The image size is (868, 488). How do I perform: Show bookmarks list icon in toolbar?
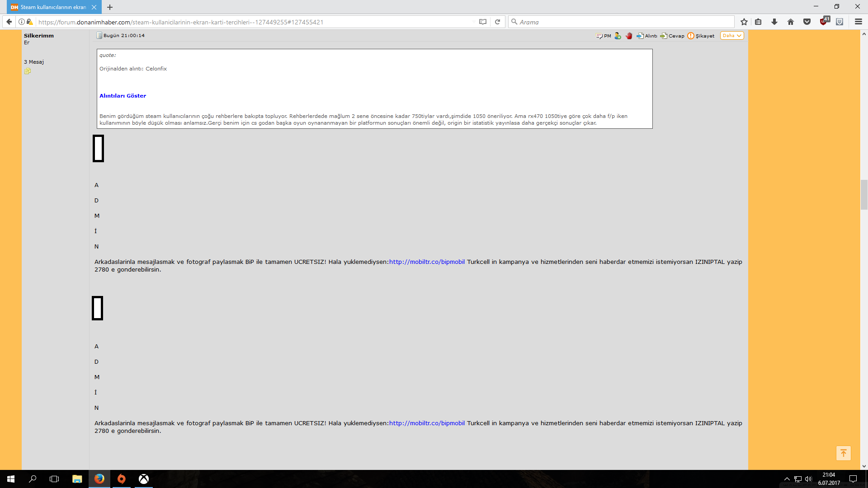(759, 22)
